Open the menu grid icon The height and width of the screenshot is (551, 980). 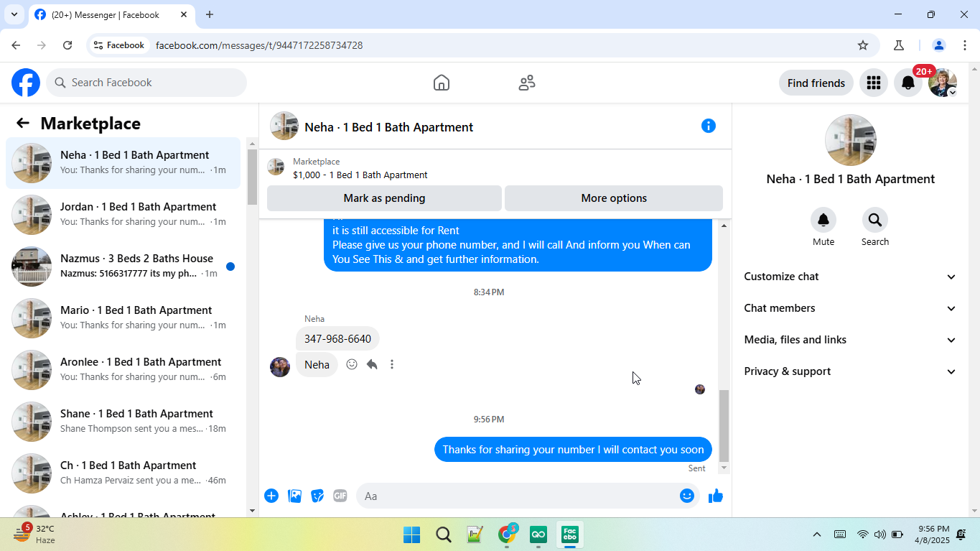point(874,83)
